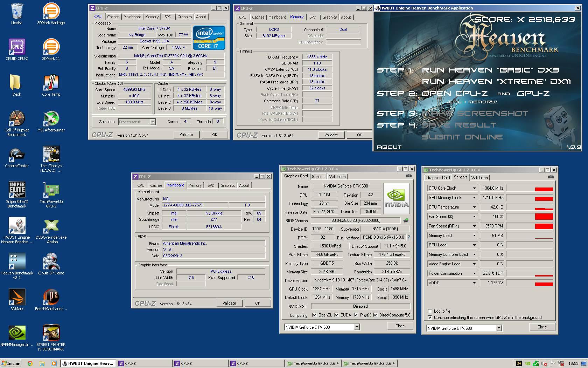Click OK in CPU-Z Memory window
The image size is (588, 368).
[359, 135]
